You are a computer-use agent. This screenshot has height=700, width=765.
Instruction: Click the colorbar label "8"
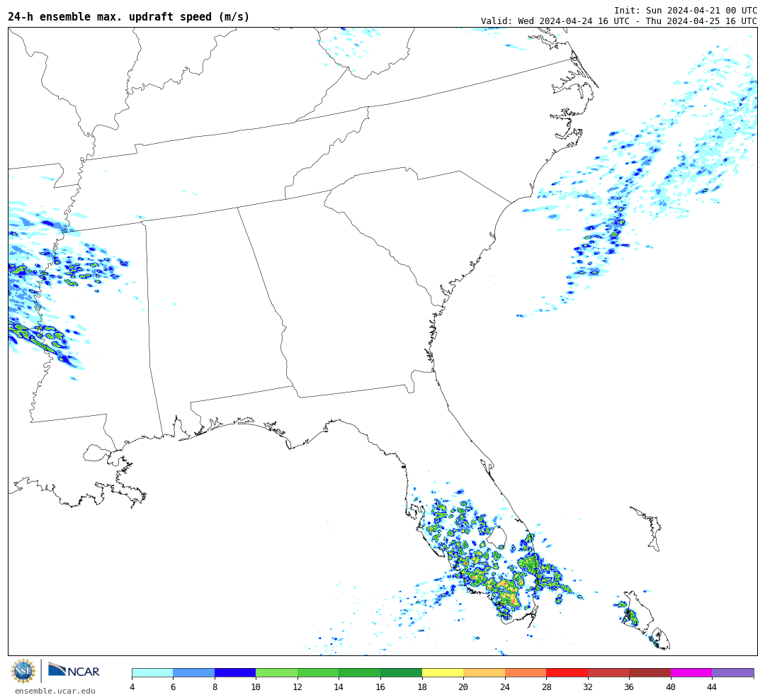click(215, 687)
